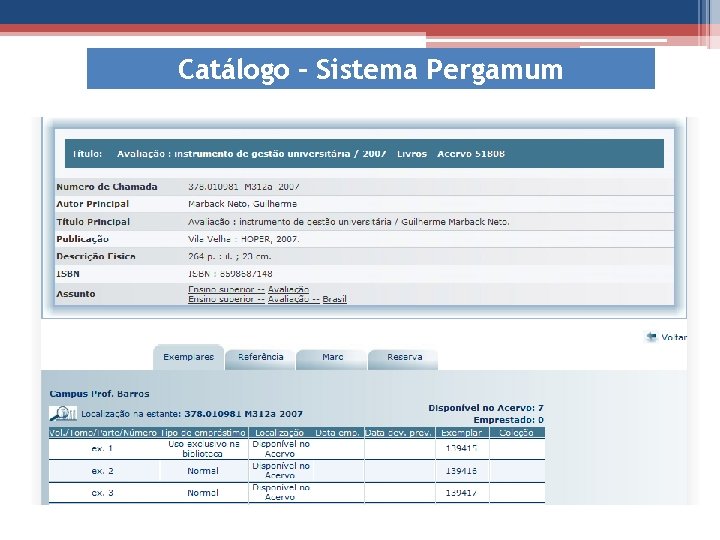Click the Localização na estante shelf code
This screenshot has width=720, height=540.
coord(243,414)
